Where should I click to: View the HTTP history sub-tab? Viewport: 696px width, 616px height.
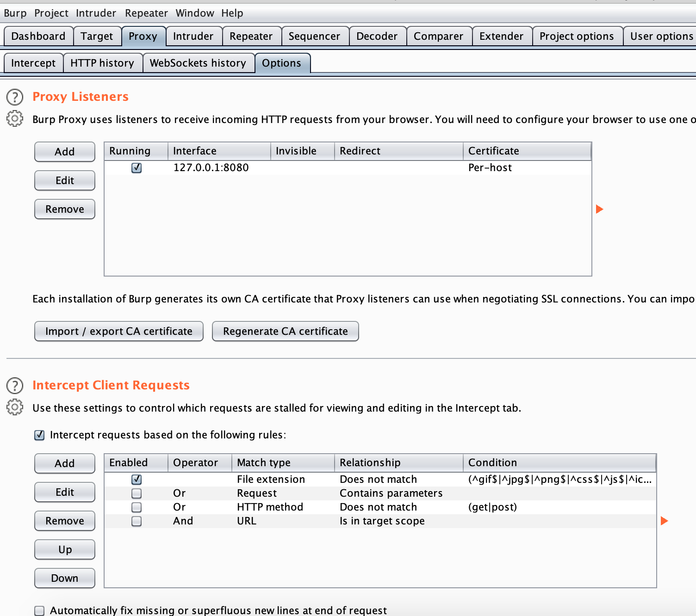tap(102, 63)
